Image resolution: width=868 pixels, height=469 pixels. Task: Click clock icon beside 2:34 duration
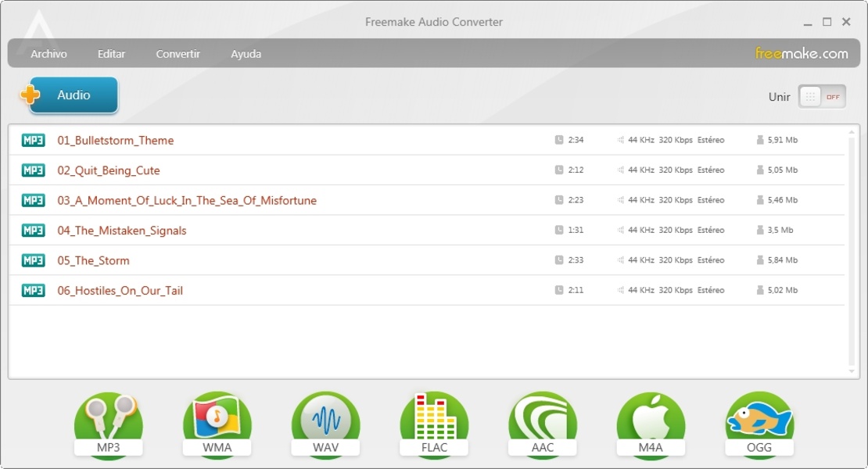559,140
